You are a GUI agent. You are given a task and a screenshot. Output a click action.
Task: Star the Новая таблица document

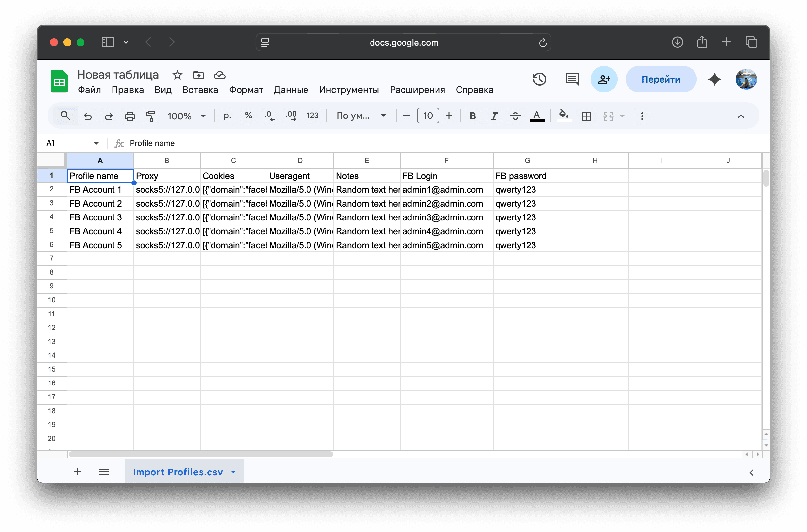[177, 75]
